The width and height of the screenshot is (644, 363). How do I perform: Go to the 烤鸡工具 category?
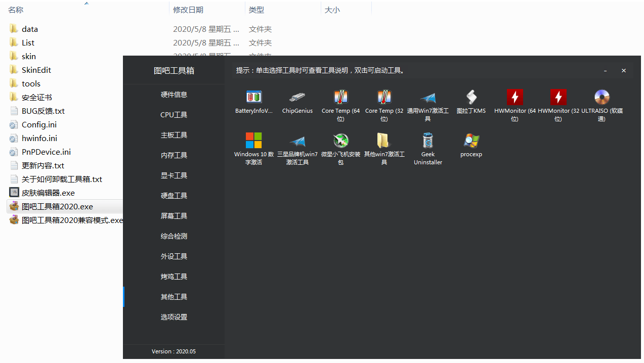(x=174, y=276)
